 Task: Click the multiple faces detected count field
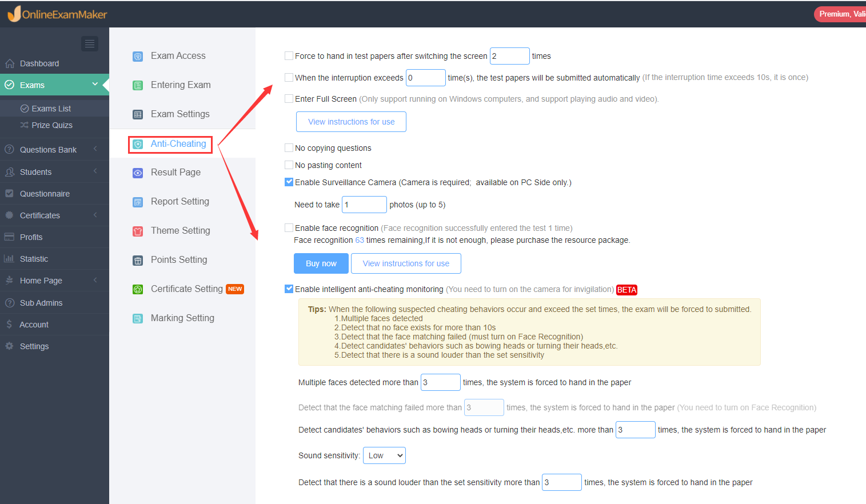[x=441, y=382]
